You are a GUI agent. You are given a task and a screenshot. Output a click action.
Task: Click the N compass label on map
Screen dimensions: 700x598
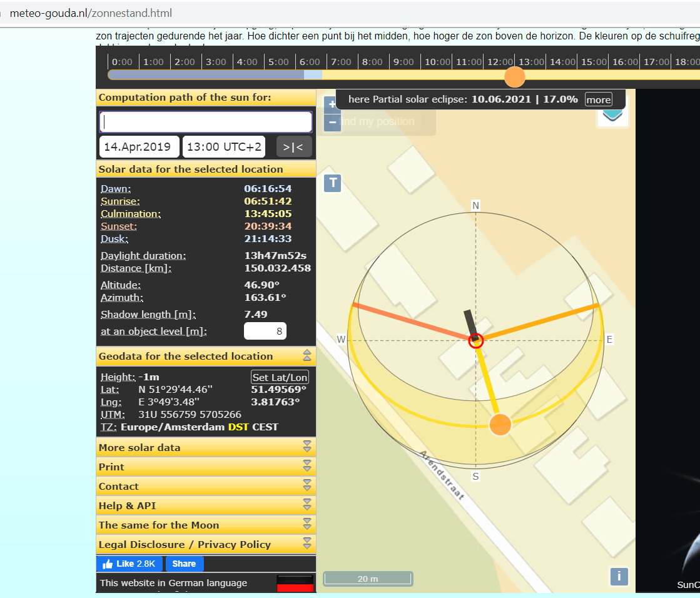pyautogui.click(x=475, y=205)
